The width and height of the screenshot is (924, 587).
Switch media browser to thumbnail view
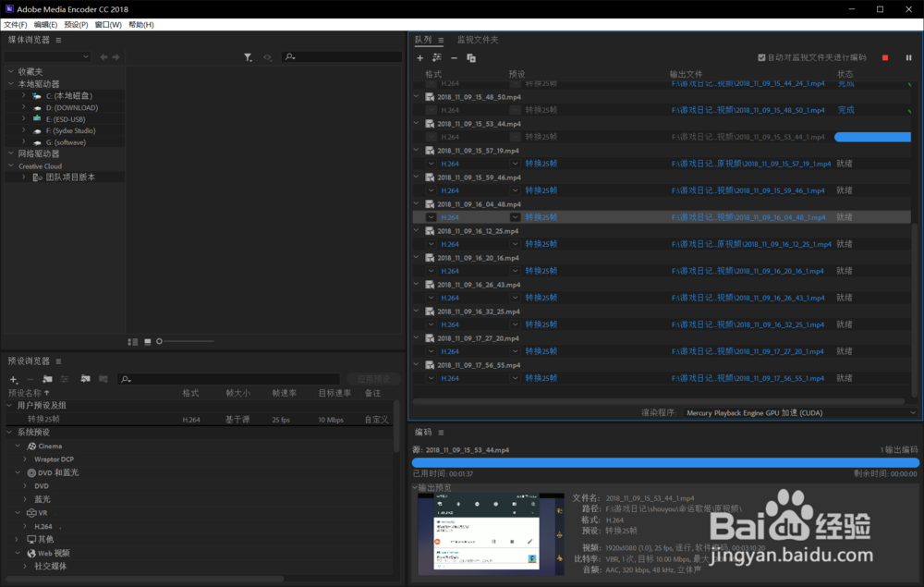click(147, 342)
